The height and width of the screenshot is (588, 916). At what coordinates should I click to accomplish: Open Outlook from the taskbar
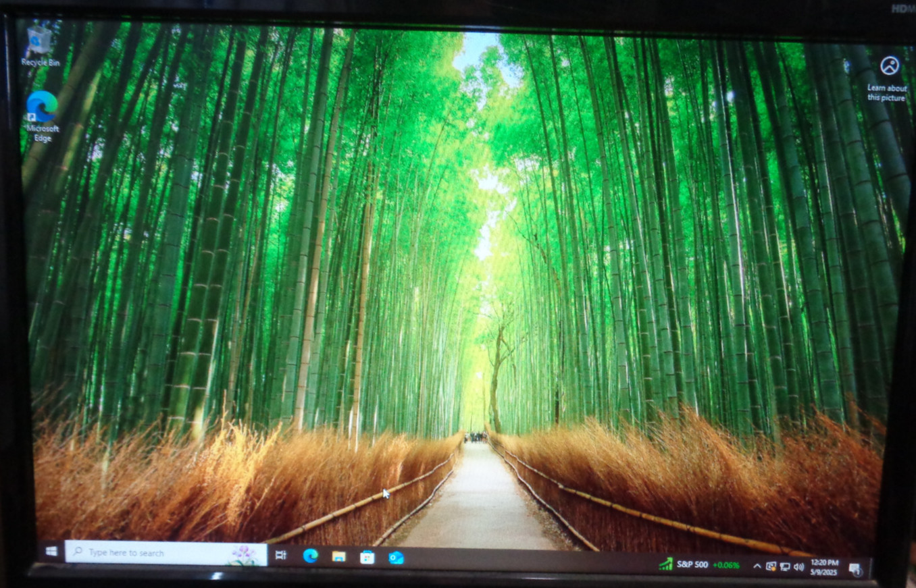[x=396, y=558]
